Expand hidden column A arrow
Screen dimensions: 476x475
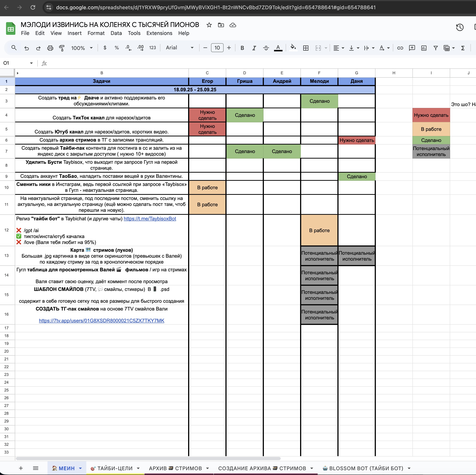pyautogui.click(x=18, y=73)
